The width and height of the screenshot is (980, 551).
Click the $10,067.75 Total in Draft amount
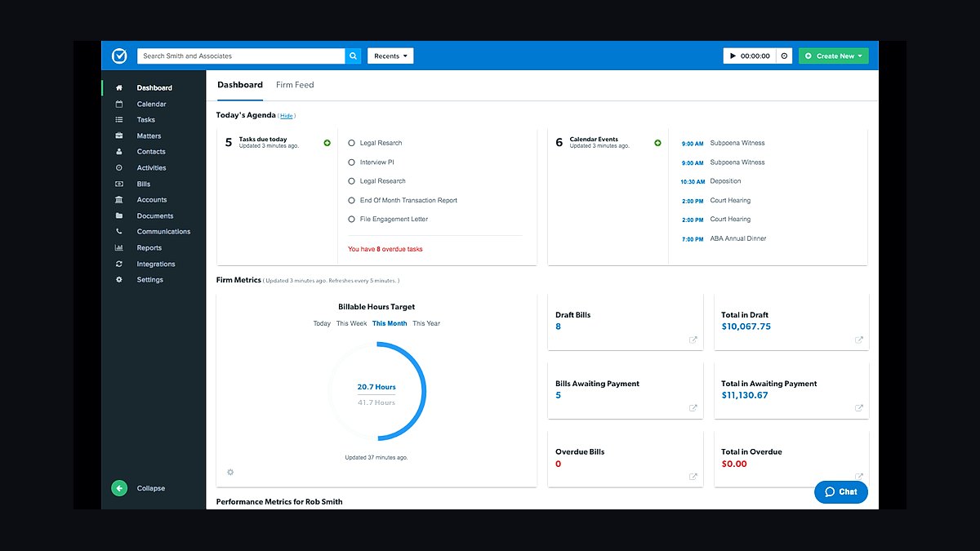746,327
